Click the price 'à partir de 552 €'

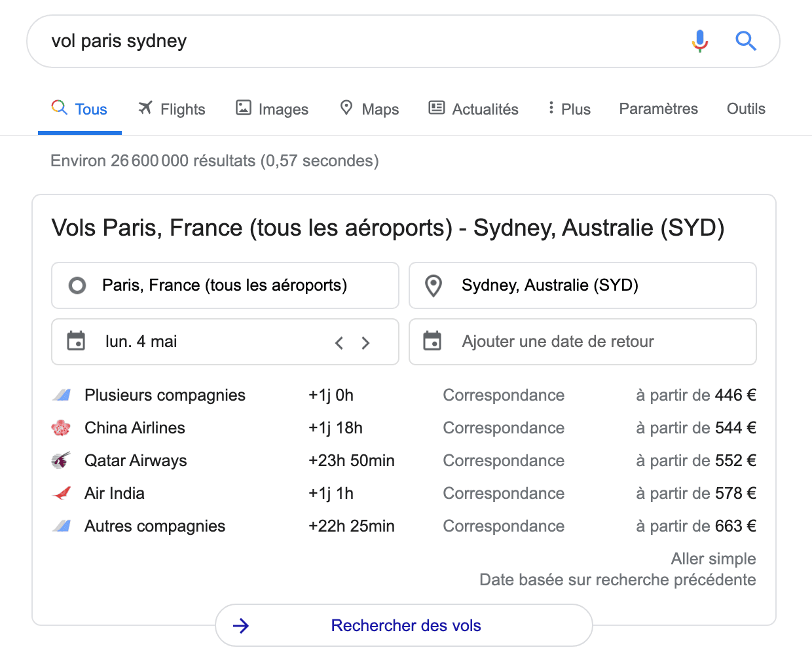click(696, 461)
